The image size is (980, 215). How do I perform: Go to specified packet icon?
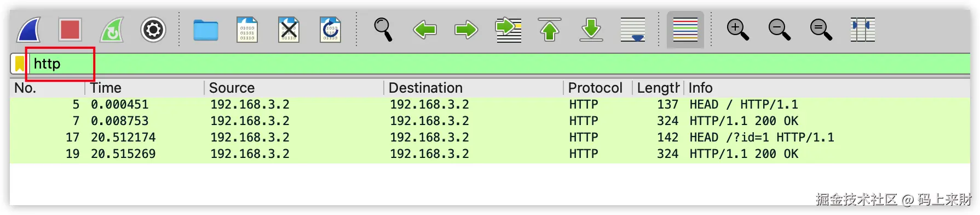point(508,29)
